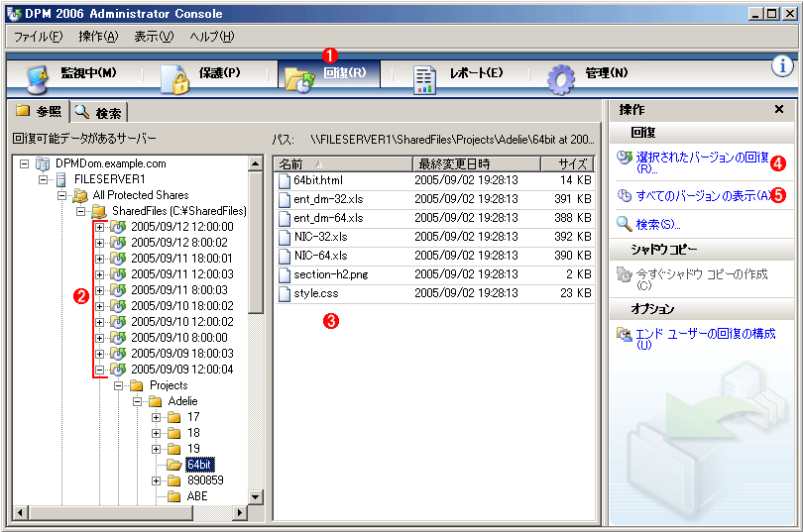Expand the 2005/09/12 12:00:00 recovery point
Image resolution: width=803 pixels, height=532 pixels.
coord(99,227)
